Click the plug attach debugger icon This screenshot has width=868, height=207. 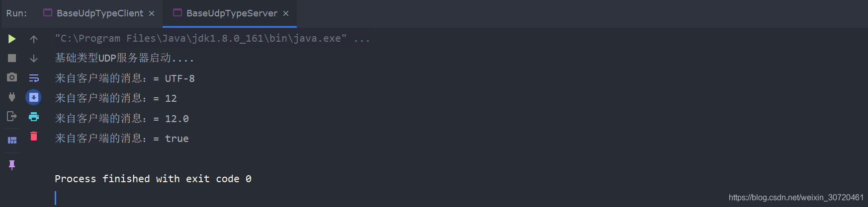12,97
